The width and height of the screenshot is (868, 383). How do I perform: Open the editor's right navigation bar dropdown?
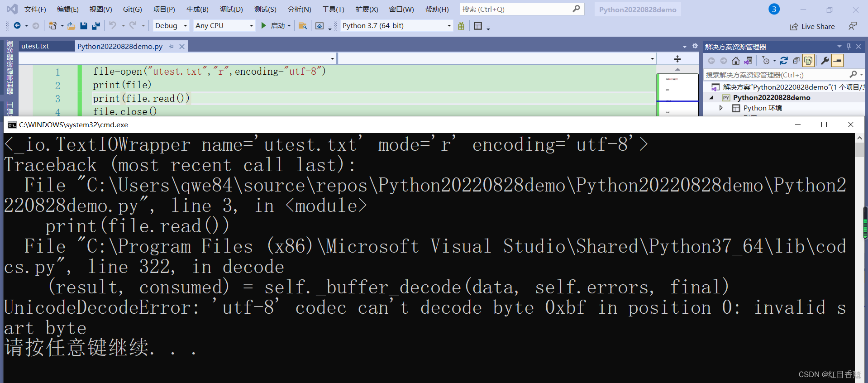pyautogui.click(x=652, y=59)
